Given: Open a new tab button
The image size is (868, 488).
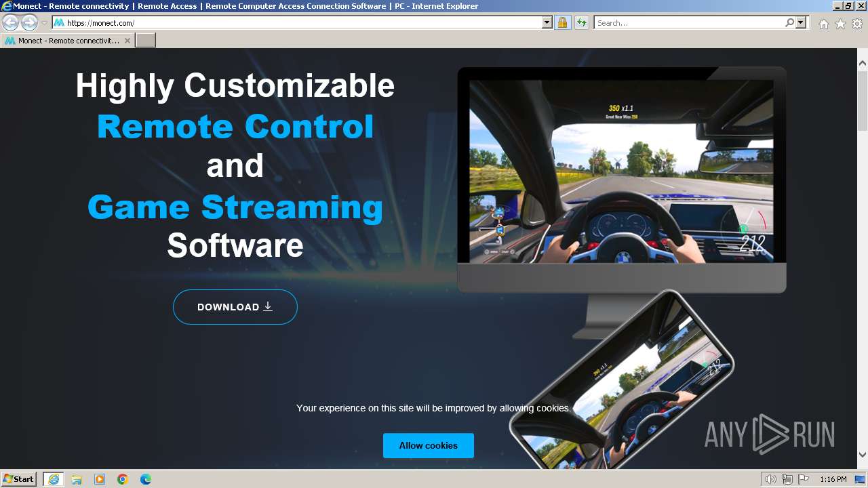Looking at the screenshot, I should pyautogui.click(x=146, y=41).
